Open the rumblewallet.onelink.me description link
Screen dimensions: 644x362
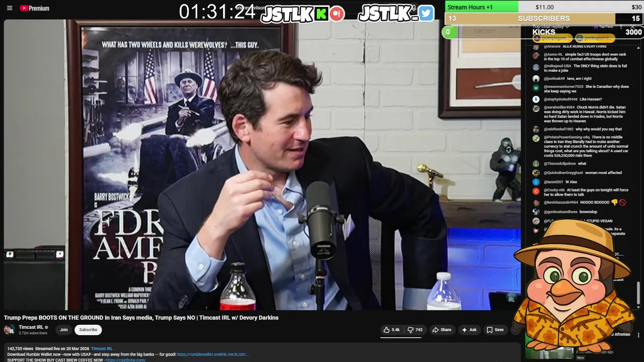coord(212,354)
